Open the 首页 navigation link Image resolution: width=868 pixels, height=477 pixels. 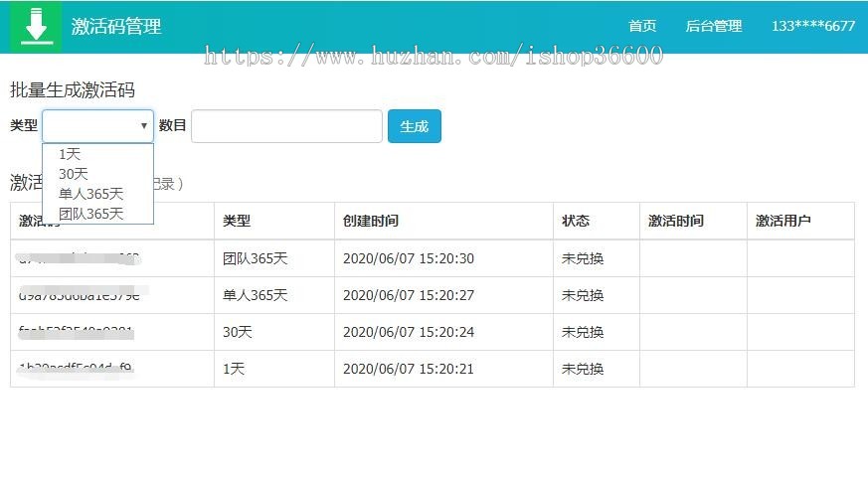[642, 26]
